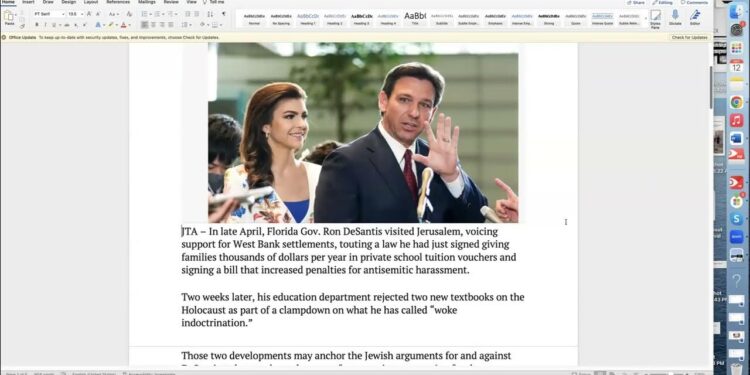The height and width of the screenshot is (375, 750).
Task: Toggle Italic formatting
Action: 45,25
